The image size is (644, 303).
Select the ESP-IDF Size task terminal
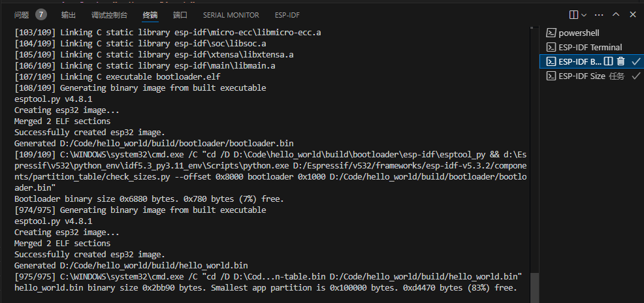(581, 76)
